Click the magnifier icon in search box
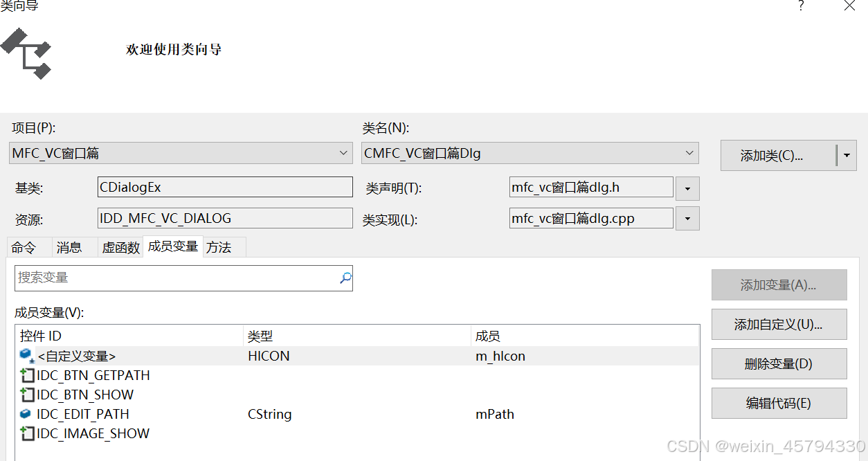Screen dimensions: 868x461 (x=344, y=278)
